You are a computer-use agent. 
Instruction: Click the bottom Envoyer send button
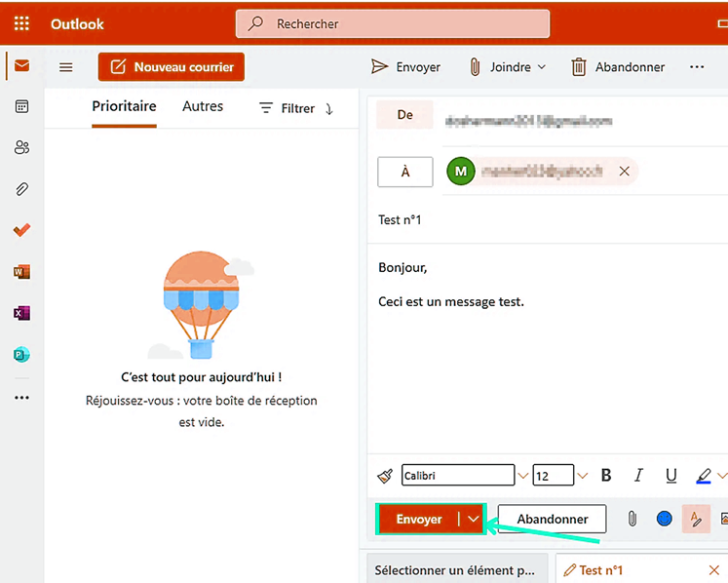pyautogui.click(x=419, y=519)
